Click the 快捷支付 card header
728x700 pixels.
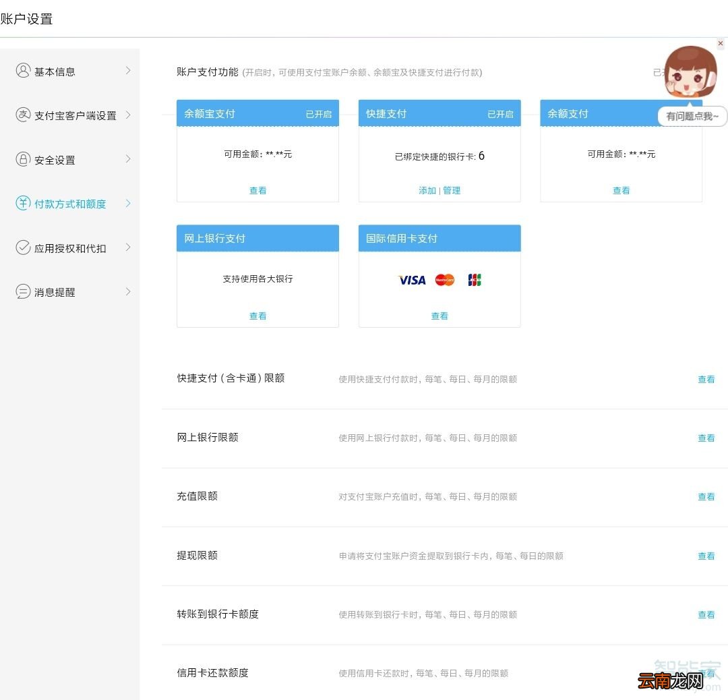click(439, 113)
